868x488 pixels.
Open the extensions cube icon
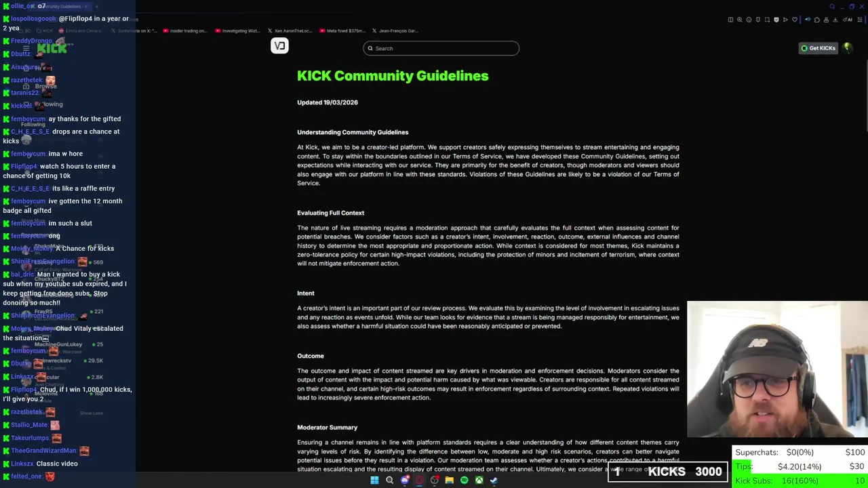coord(817,20)
